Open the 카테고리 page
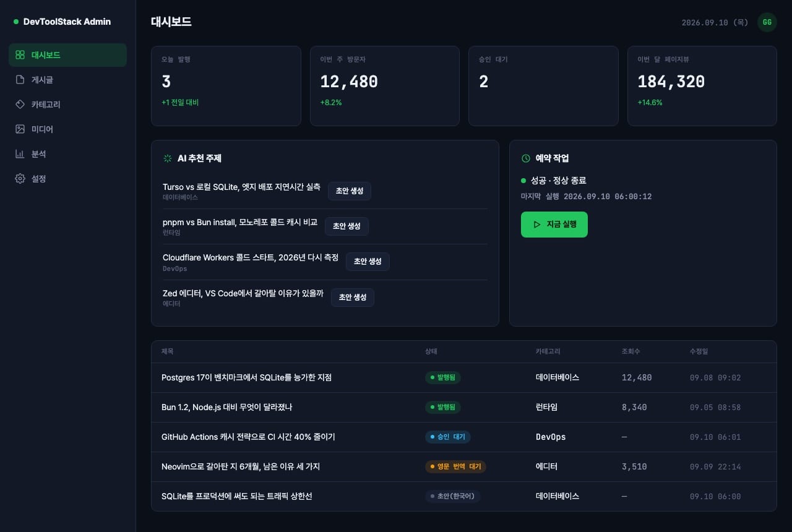 coord(68,105)
